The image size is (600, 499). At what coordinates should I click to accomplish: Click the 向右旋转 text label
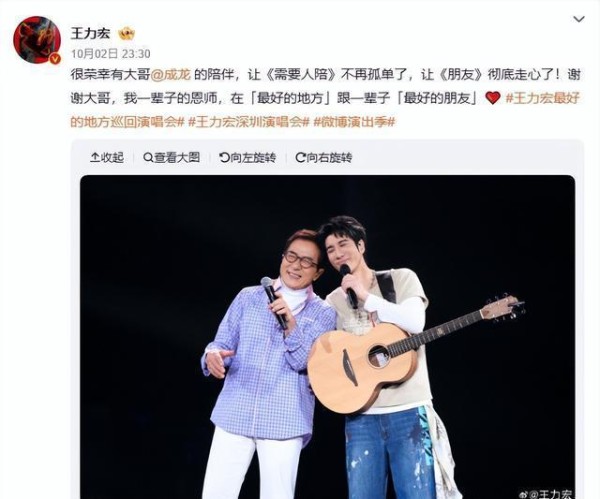coord(329,157)
